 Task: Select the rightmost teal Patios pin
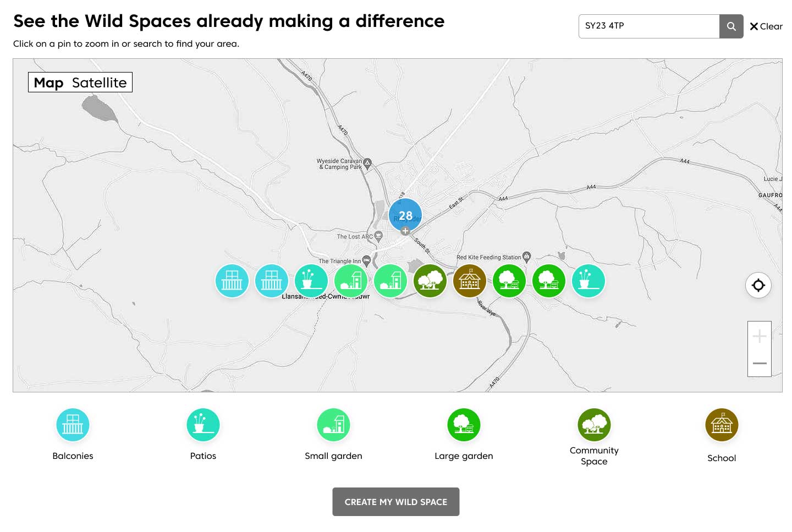588,280
